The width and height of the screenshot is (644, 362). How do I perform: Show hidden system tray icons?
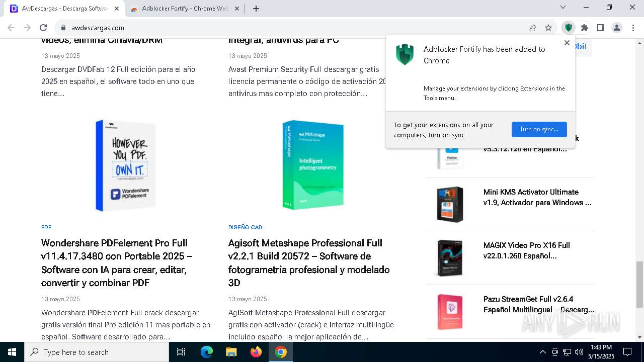pos(542,352)
